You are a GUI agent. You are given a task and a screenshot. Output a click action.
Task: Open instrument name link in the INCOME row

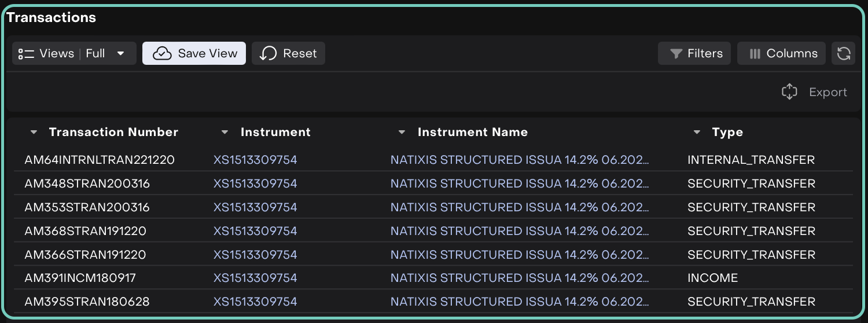[x=519, y=278]
